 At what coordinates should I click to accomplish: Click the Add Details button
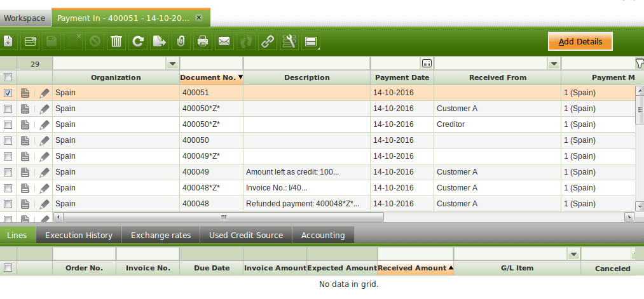coord(580,42)
